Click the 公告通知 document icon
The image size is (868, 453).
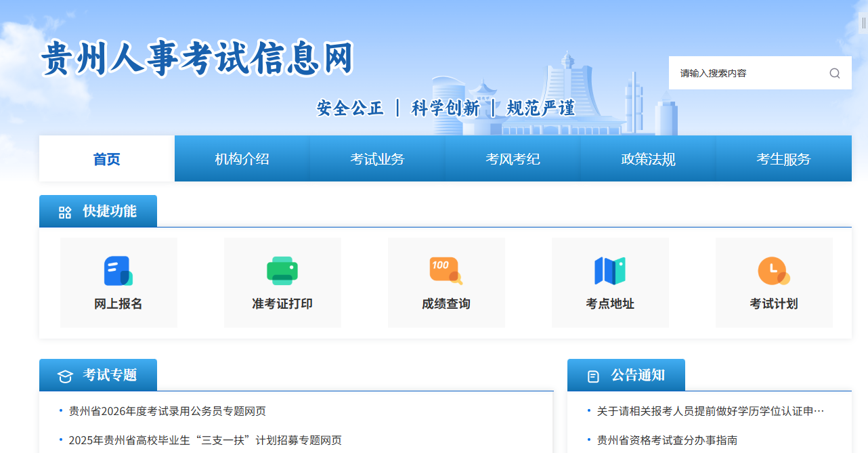coord(593,374)
